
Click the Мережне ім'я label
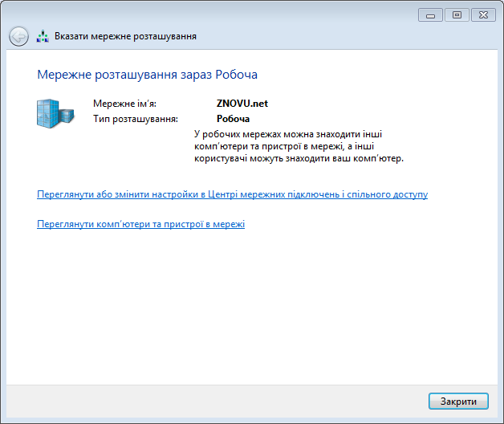coord(124,104)
